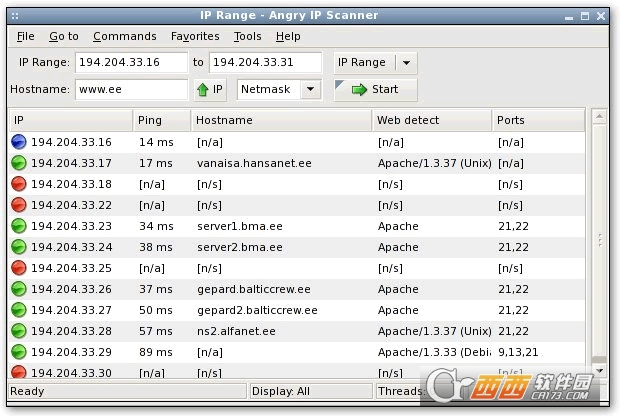The image size is (620, 416).
Task: Click the 14 ms ping value
Action: click(156, 142)
